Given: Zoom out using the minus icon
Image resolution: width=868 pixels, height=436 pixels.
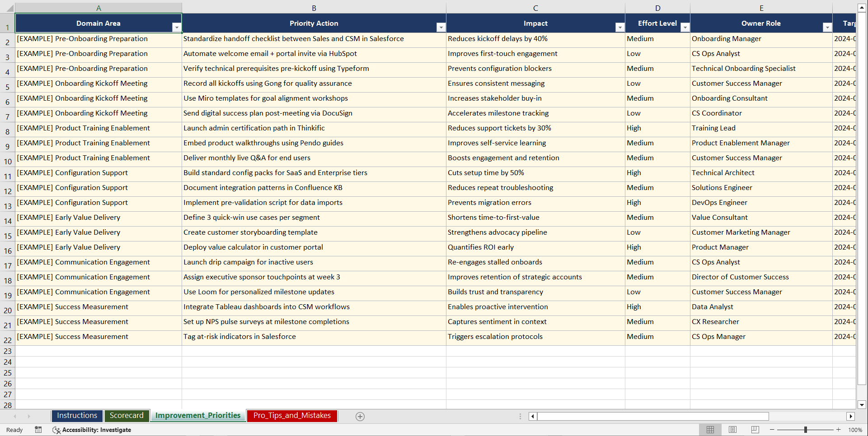Looking at the screenshot, I should [772, 430].
